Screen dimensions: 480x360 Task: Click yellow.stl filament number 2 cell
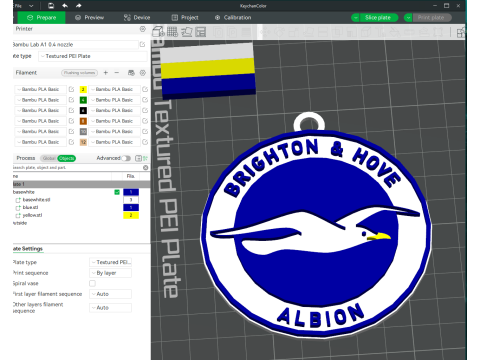pos(131,215)
